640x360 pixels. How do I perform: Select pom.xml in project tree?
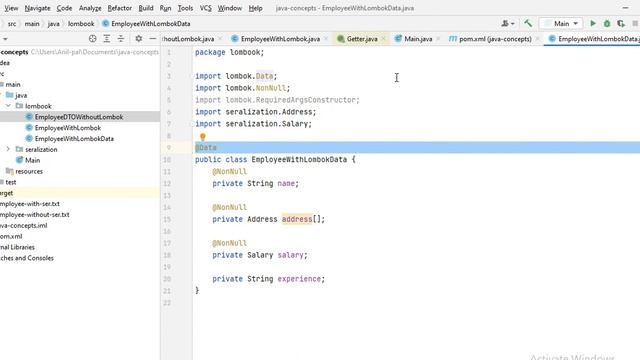tap(11, 236)
